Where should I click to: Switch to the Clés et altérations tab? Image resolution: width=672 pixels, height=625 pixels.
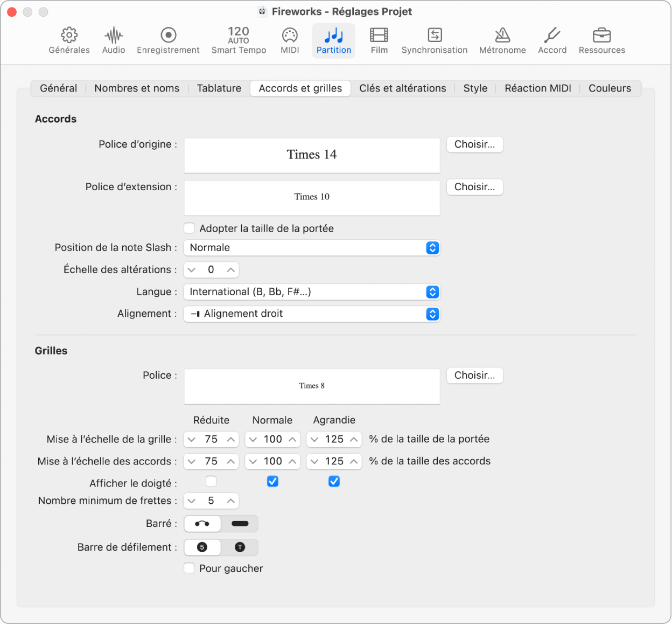click(402, 88)
